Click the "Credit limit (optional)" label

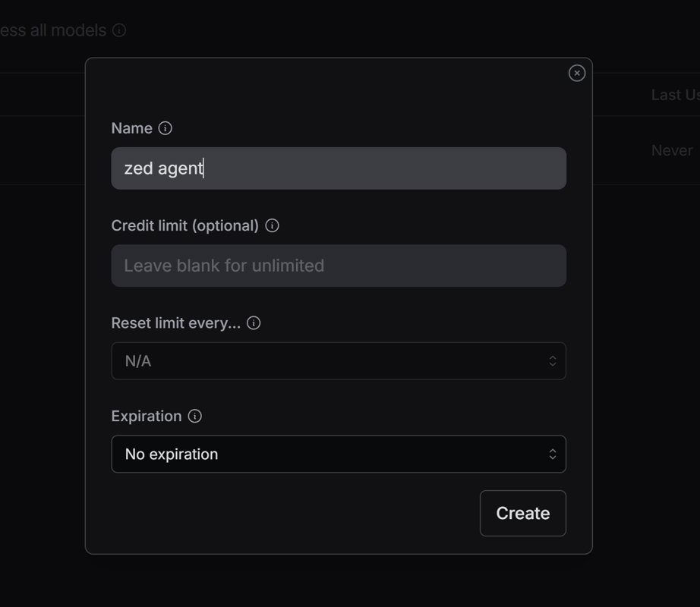(x=184, y=225)
